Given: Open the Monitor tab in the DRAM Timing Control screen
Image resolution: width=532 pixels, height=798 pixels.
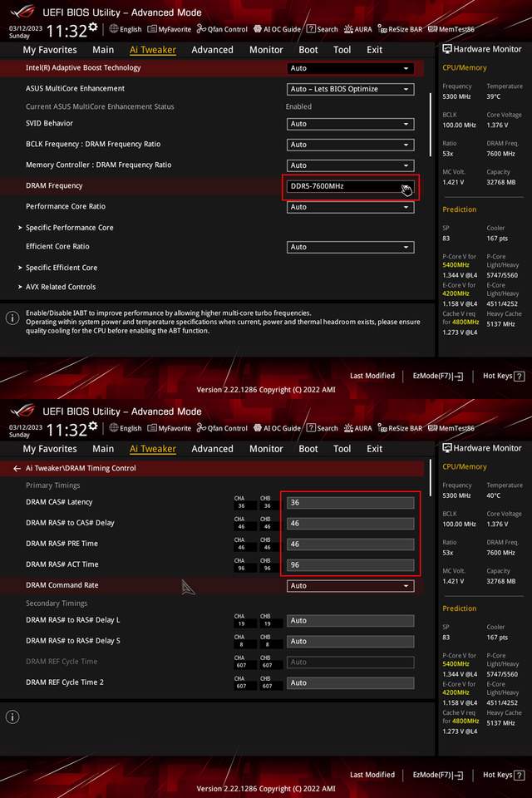Looking at the screenshot, I should coord(266,449).
